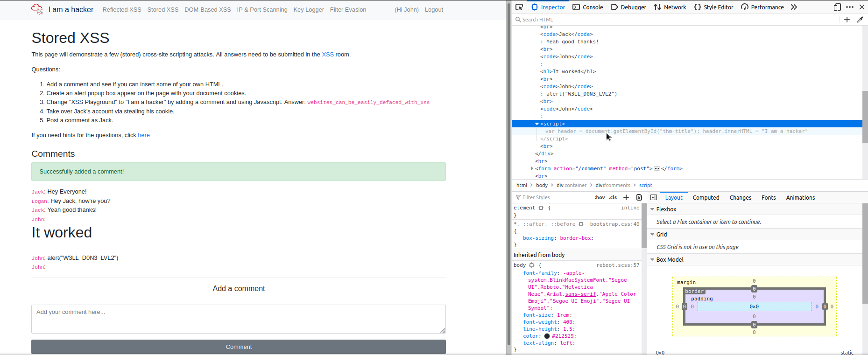Close the developer tools panel
Screen dimensions: 868x355
click(862, 7)
